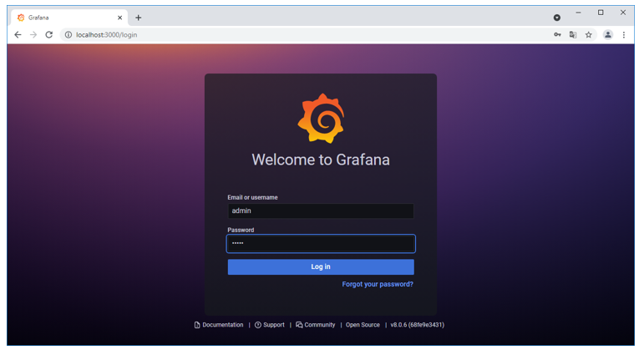Click the browser forward arrow
This screenshot has width=644, height=355.
[33, 35]
